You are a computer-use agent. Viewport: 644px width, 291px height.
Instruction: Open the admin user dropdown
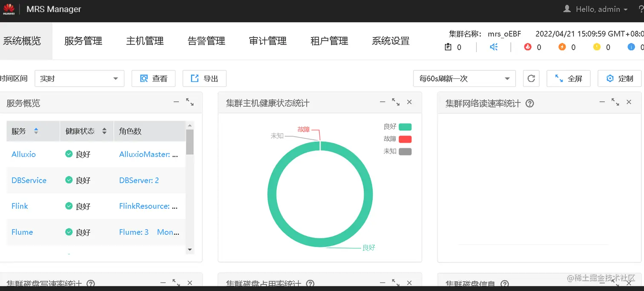point(602,9)
